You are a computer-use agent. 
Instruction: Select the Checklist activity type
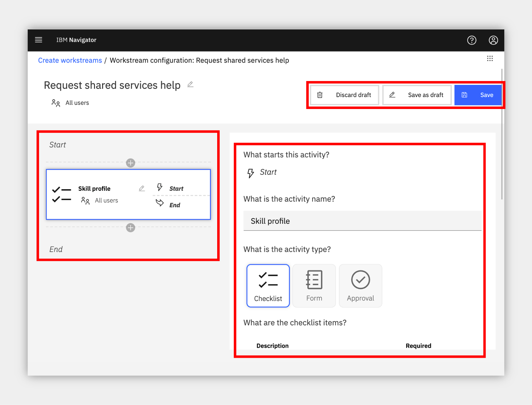click(x=268, y=286)
